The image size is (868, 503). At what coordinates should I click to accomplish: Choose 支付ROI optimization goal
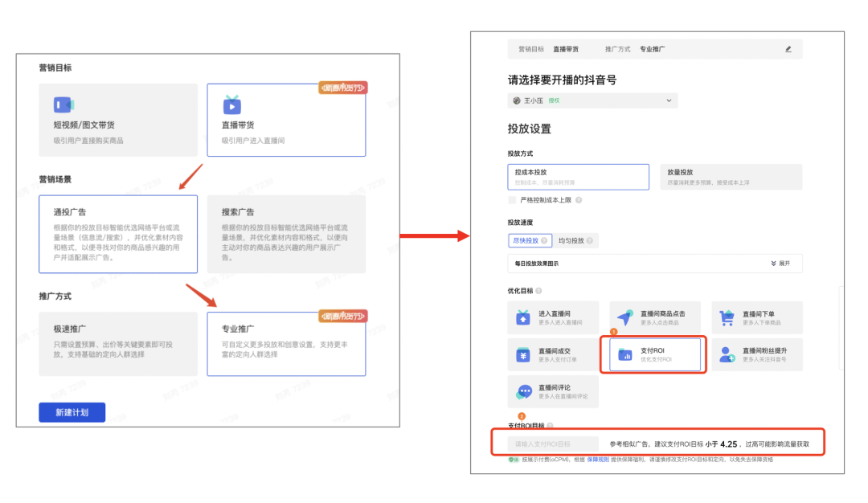pos(655,354)
